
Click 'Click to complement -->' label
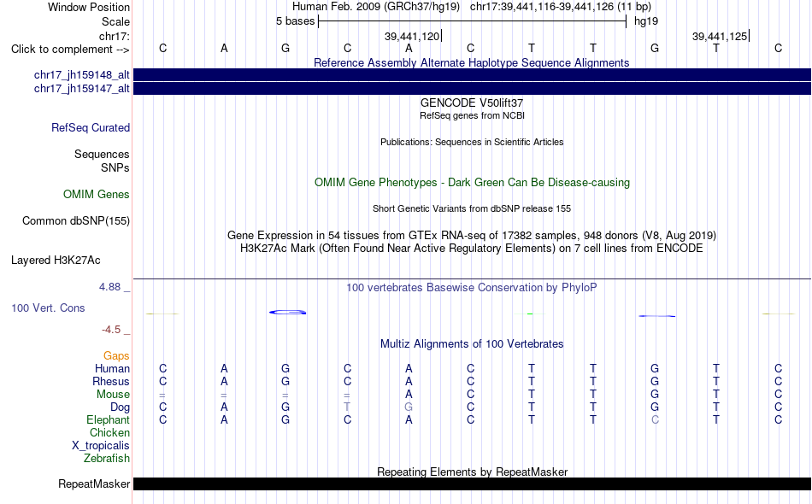click(70, 50)
